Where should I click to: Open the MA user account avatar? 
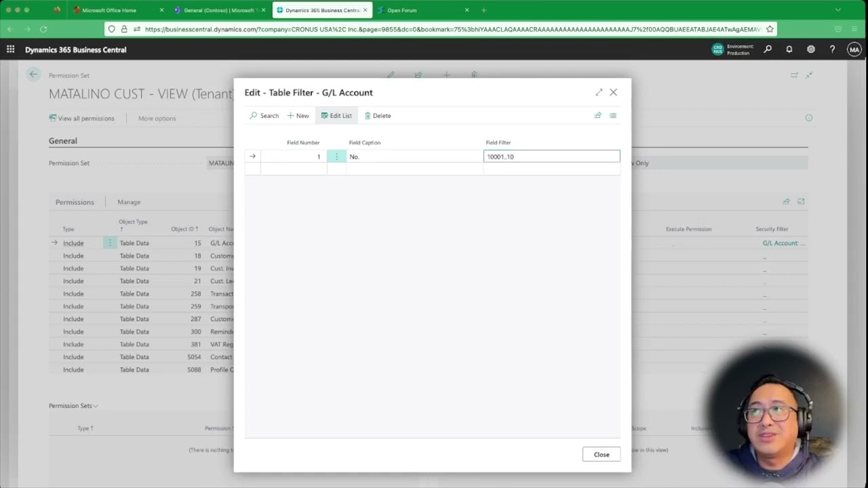[x=854, y=49]
